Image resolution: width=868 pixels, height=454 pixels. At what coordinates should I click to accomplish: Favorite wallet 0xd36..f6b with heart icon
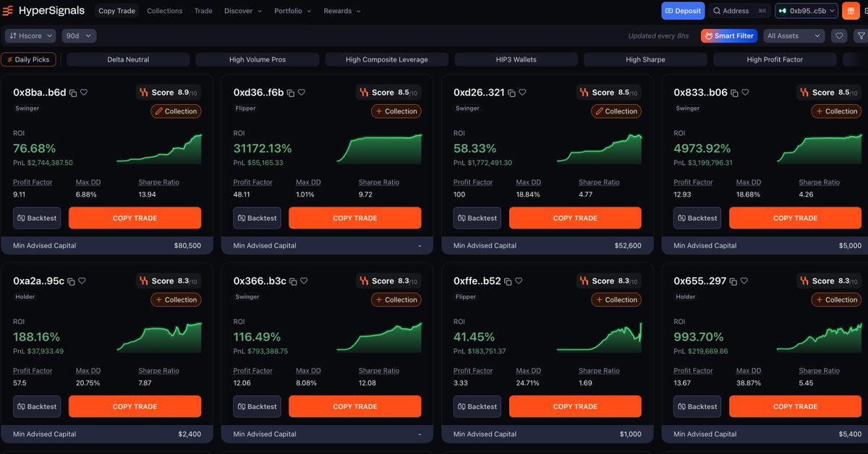tap(302, 93)
